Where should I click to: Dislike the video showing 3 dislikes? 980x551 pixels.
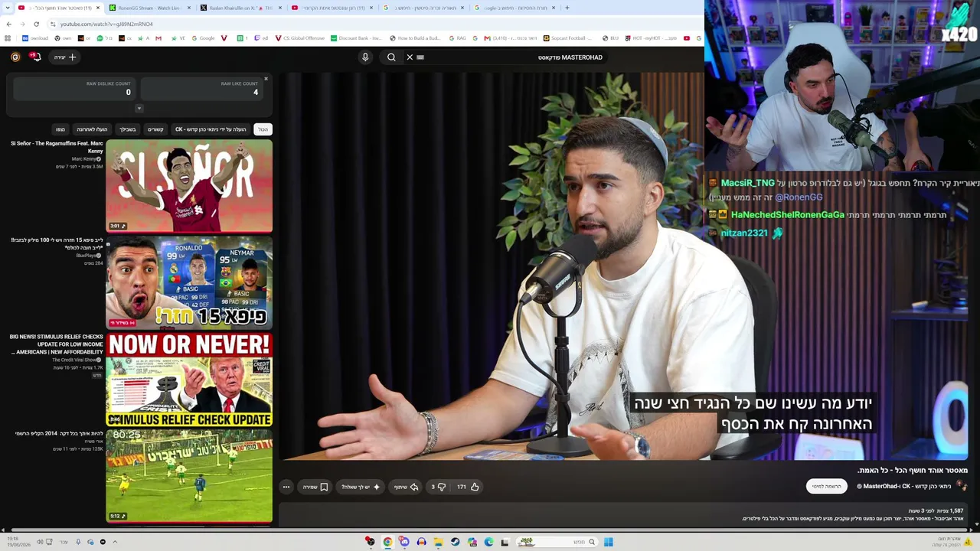point(438,487)
